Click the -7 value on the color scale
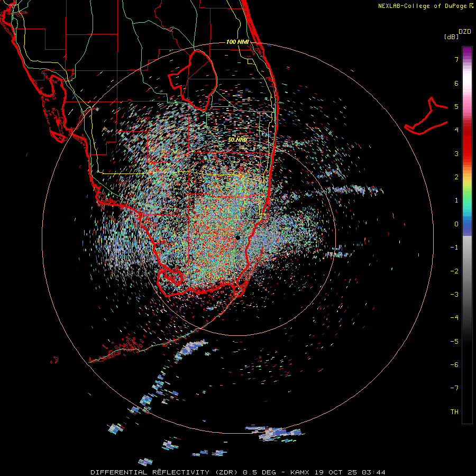 point(454,388)
